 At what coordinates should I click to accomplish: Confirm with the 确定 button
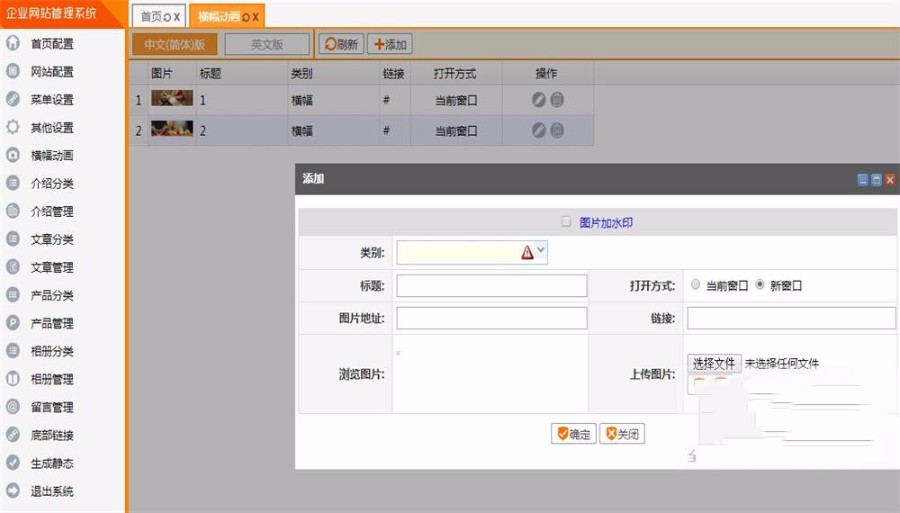[573, 434]
